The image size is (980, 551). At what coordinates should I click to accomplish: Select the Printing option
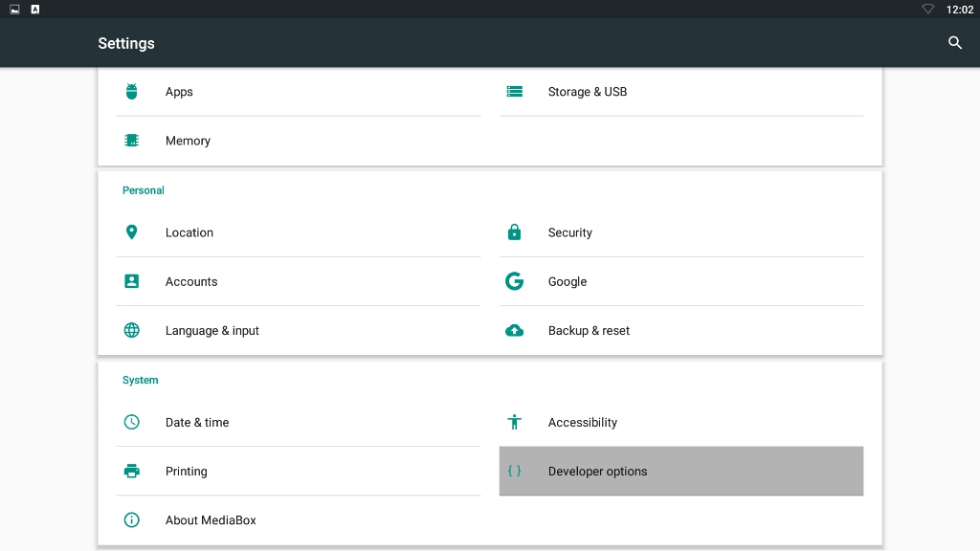click(187, 472)
